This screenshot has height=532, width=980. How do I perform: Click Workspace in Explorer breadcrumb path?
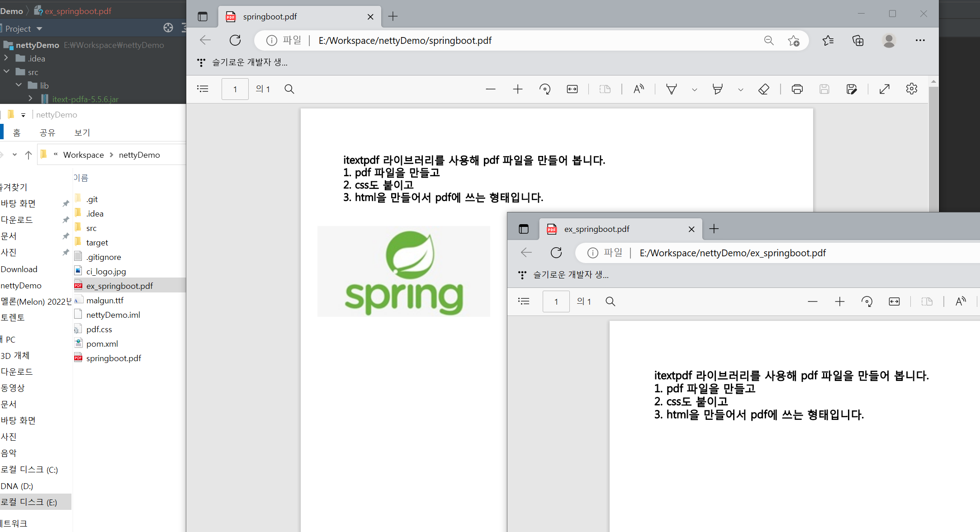click(x=83, y=155)
